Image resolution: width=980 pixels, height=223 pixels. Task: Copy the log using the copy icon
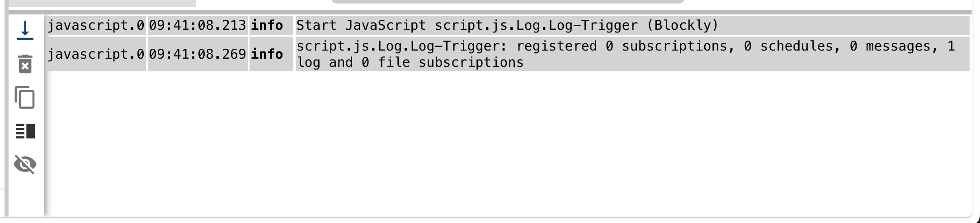(x=25, y=97)
